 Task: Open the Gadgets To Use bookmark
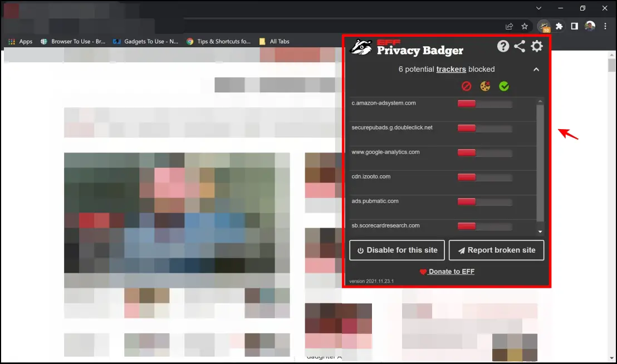(x=145, y=41)
